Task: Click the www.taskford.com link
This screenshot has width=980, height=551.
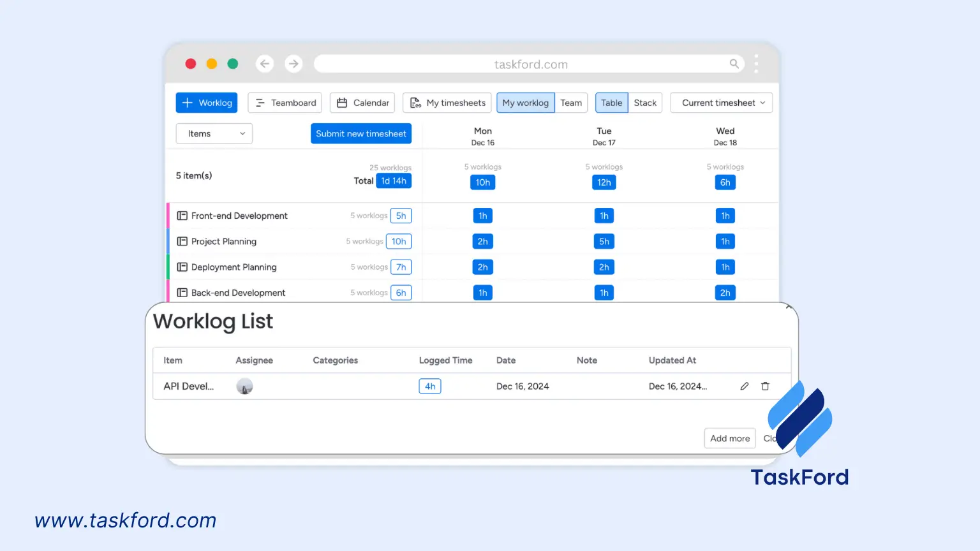Action: (126, 520)
